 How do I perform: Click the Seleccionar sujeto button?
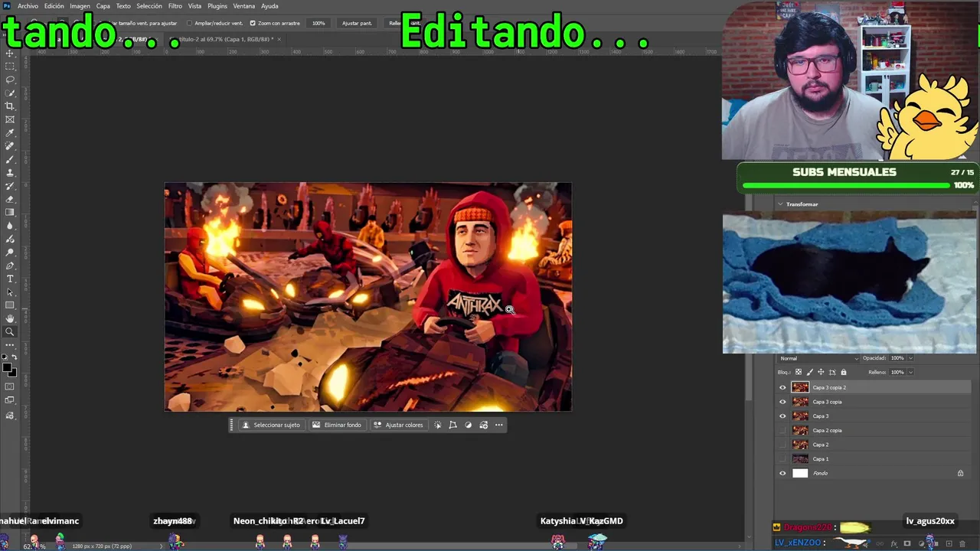[271, 425]
